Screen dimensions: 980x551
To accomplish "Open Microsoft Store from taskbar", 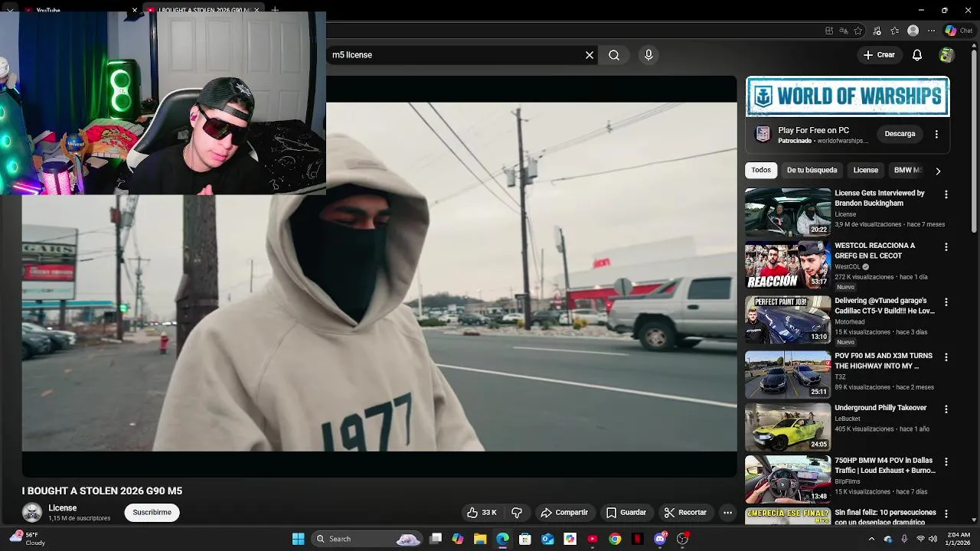I will pos(525,539).
